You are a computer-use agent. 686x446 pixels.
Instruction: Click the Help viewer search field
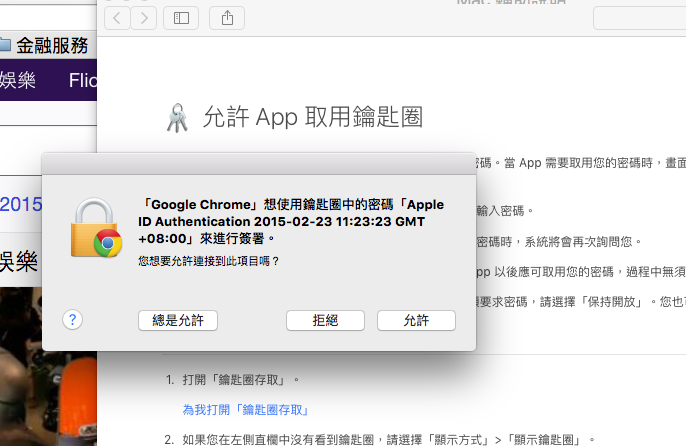[640, 18]
